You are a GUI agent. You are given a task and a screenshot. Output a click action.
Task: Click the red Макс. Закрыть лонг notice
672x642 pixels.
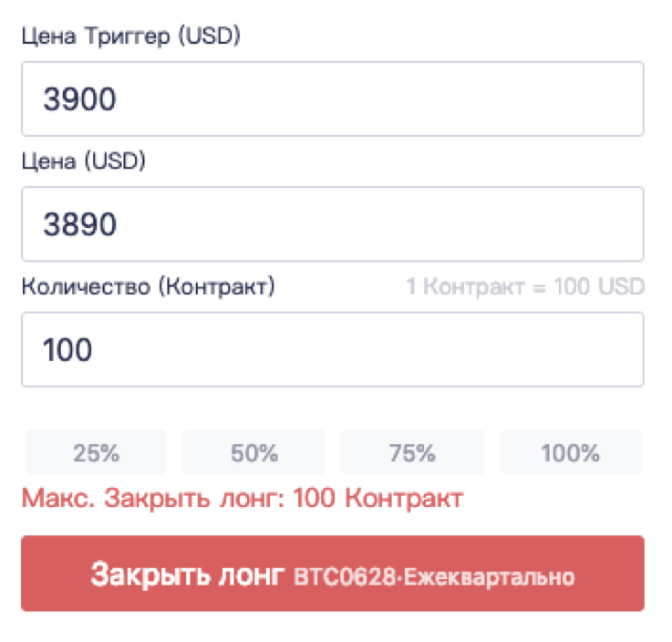tap(243, 499)
